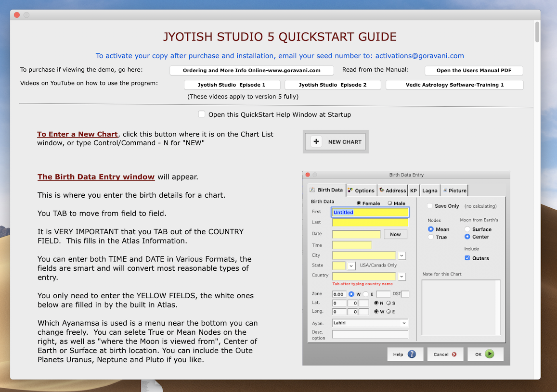
Task: Click the green OK arrow icon
Action: (489, 354)
